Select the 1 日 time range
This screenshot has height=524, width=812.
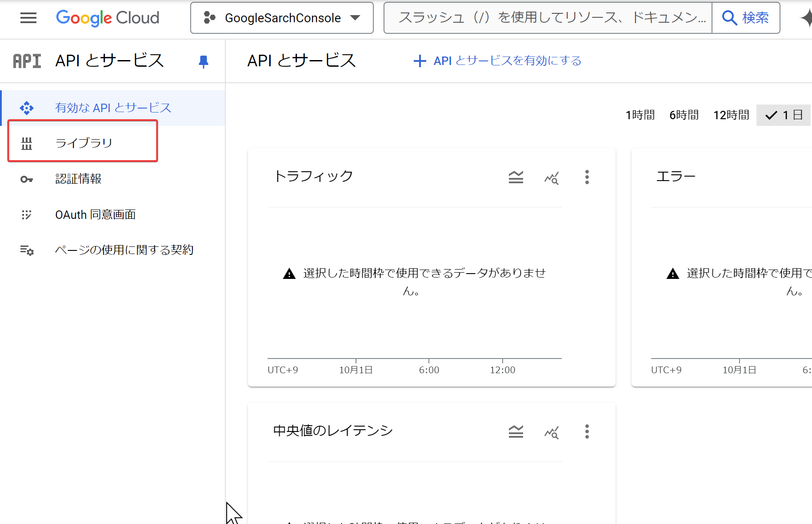(784, 115)
